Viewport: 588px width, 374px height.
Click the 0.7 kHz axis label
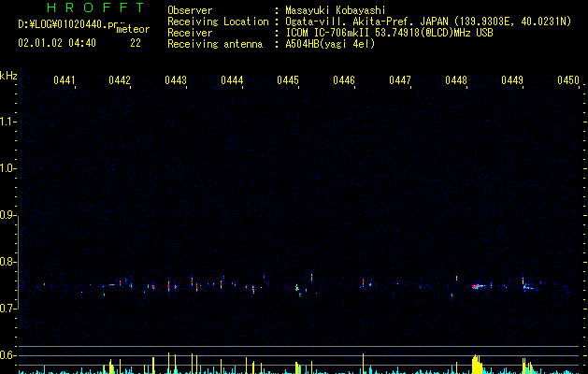point(7,309)
